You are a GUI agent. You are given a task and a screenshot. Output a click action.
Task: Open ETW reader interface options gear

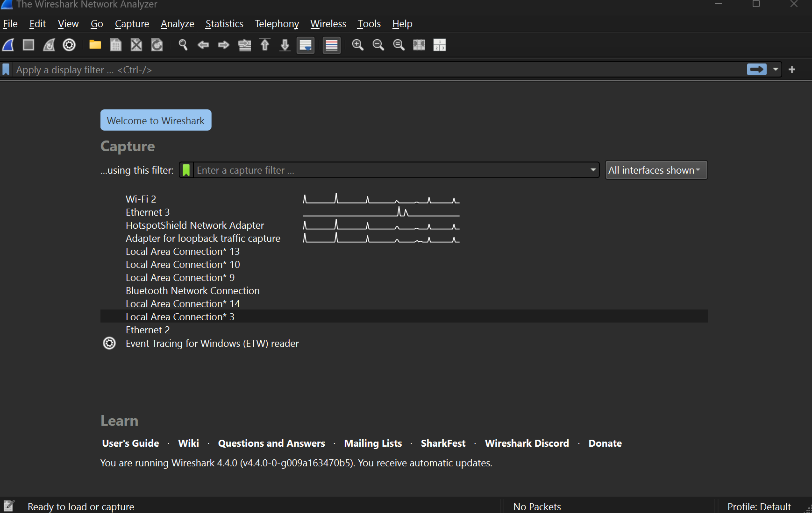click(x=109, y=344)
